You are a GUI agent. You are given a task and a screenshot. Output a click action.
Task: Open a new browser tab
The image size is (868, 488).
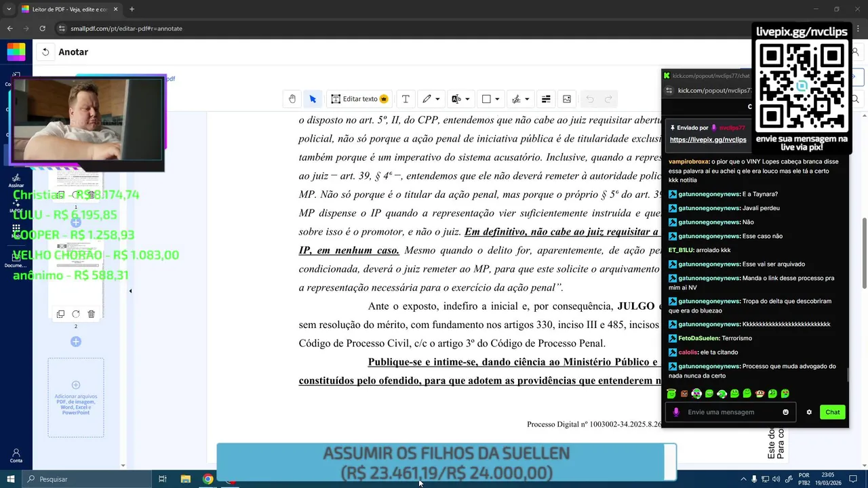(132, 9)
